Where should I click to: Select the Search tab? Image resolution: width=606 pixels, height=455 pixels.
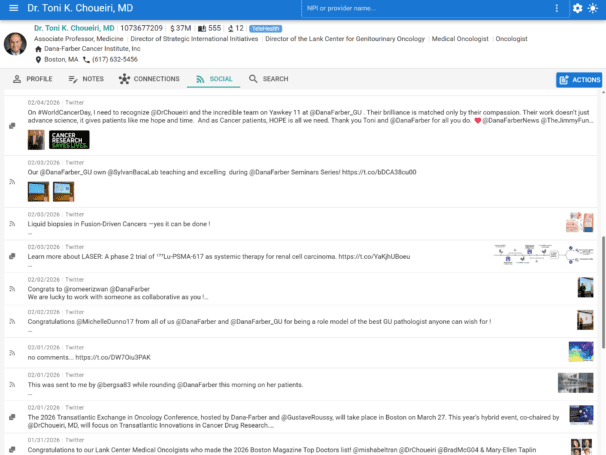point(268,79)
